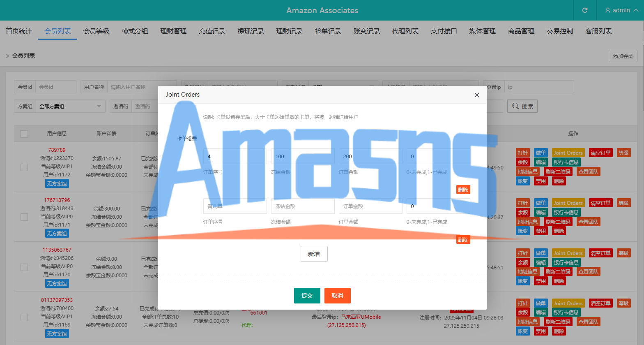Open the 首页统计 tab
Image resolution: width=644 pixels, height=345 pixels.
19,31
